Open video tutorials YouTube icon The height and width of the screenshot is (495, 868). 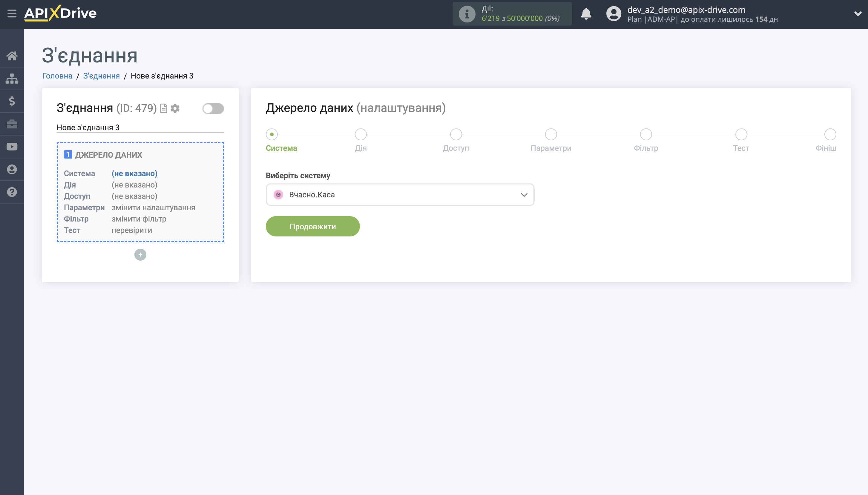(x=12, y=147)
